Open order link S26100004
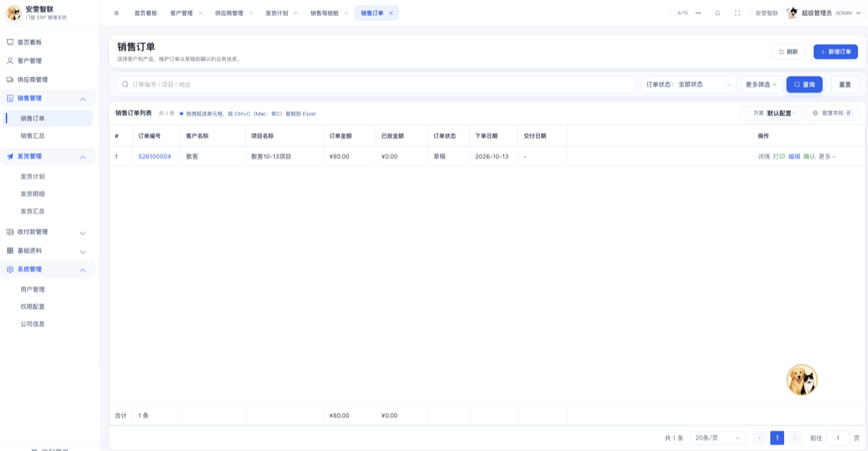Image resolution: width=868 pixels, height=451 pixels. [155, 156]
